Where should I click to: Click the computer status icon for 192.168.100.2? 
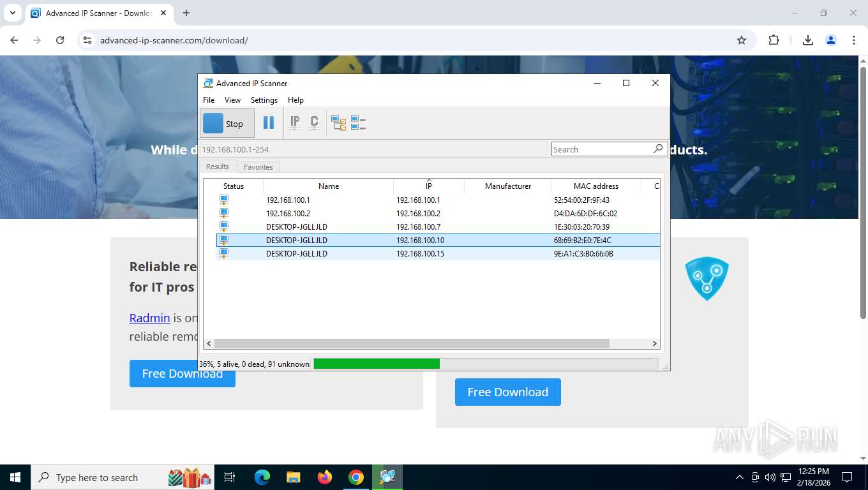[x=224, y=214]
